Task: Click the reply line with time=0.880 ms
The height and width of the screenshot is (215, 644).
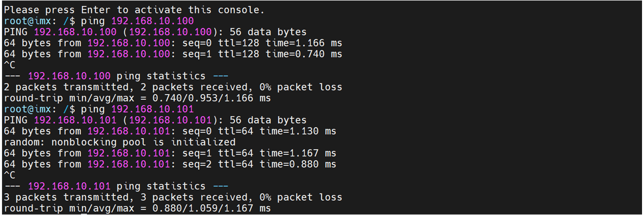Action: 170,164
